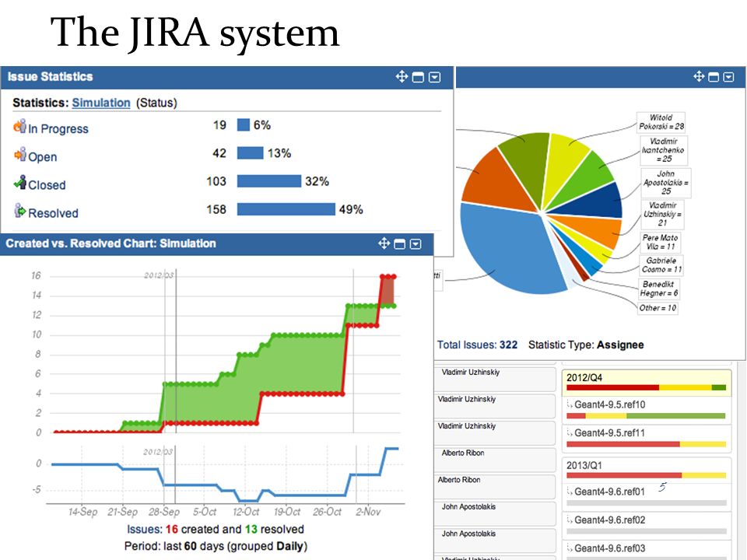
Task: Click the count 19 for In Progress
Action: click(x=219, y=125)
